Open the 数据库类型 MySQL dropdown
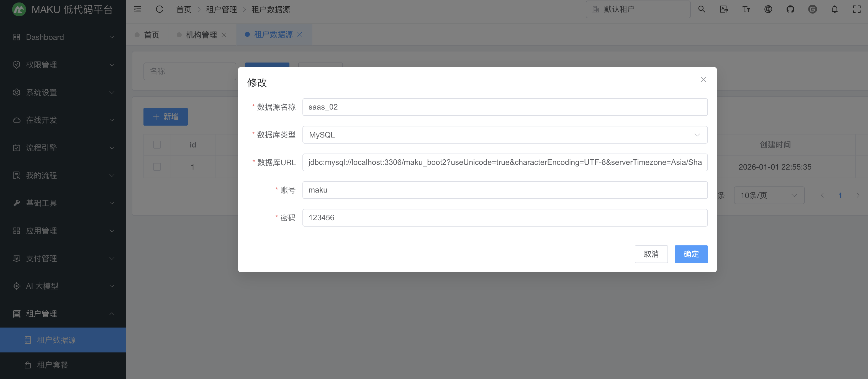This screenshot has width=868, height=379. point(504,135)
